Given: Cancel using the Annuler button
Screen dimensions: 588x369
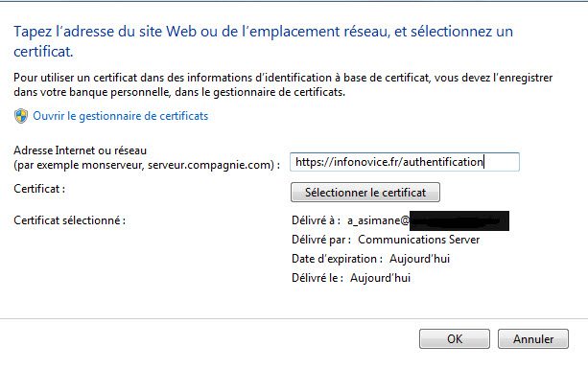Looking at the screenshot, I should click(x=533, y=339).
